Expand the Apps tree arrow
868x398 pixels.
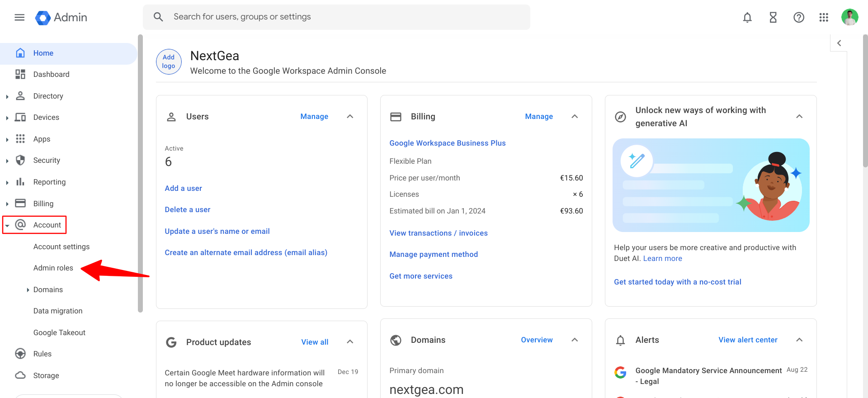7,139
